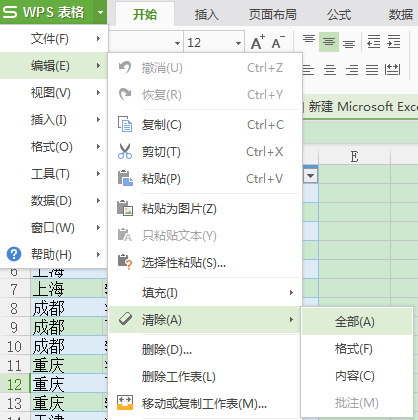
Task: Expand the 格式(O) menu
Action: click(54, 147)
